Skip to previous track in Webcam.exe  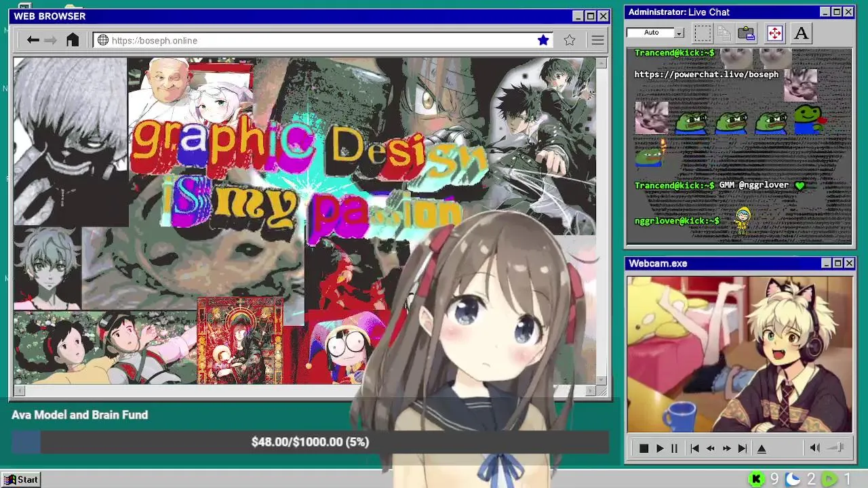click(x=694, y=448)
